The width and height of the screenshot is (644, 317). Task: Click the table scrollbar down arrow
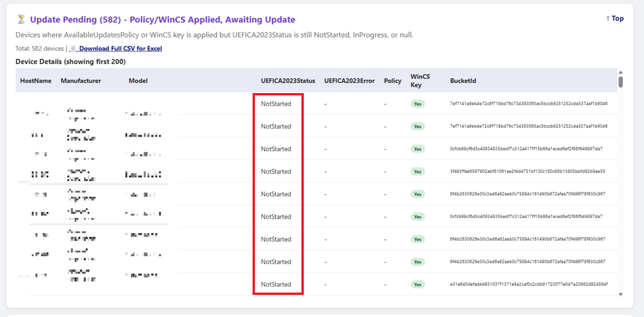[x=620, y=293]
